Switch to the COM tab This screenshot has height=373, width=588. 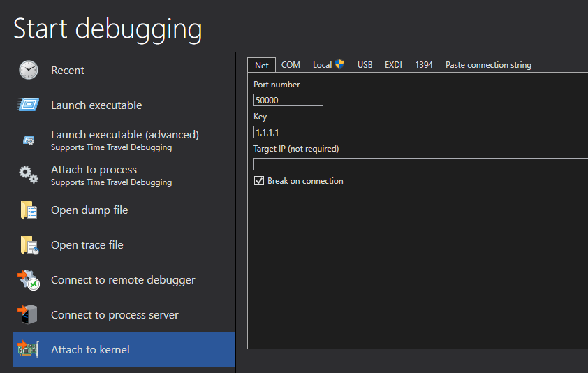(x=291, y=65)
